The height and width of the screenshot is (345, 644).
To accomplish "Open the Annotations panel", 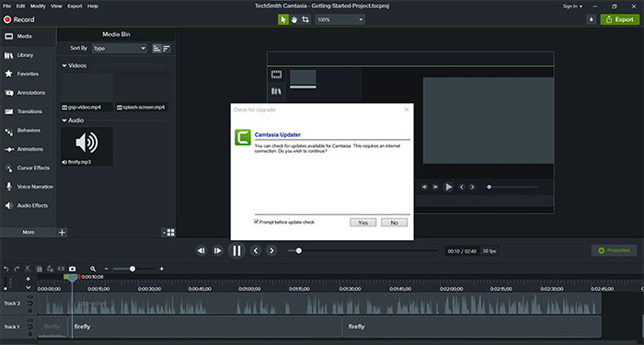I will [28, 93].
